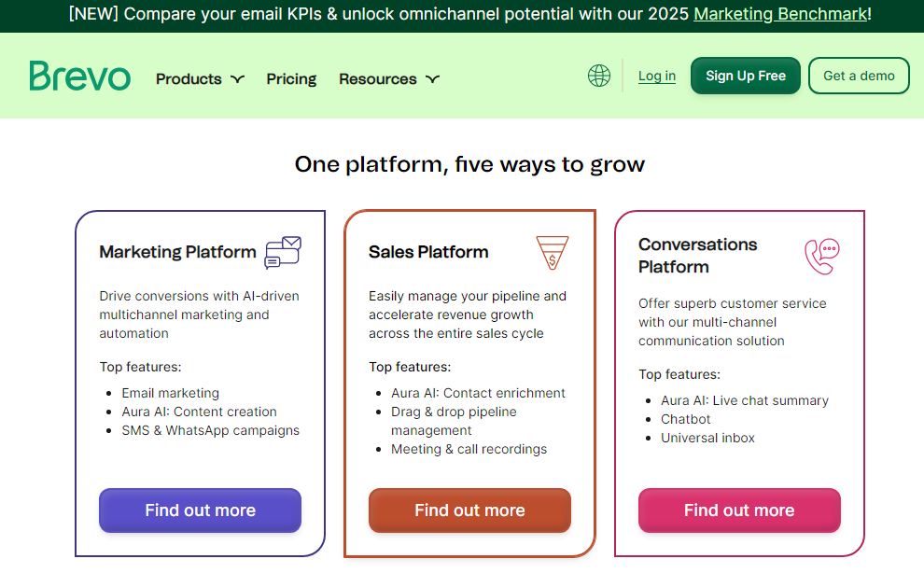The height and width of the screenshot is (573, 924).
Task: Follow the Log in link
Action: [x=656, y=76]
